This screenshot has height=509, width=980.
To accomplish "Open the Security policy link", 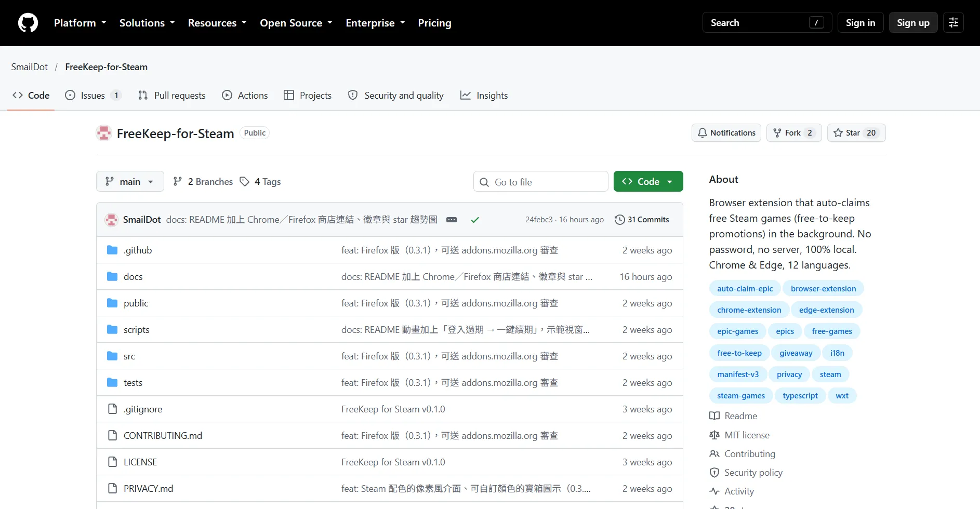I will click(x=746, y=473).
